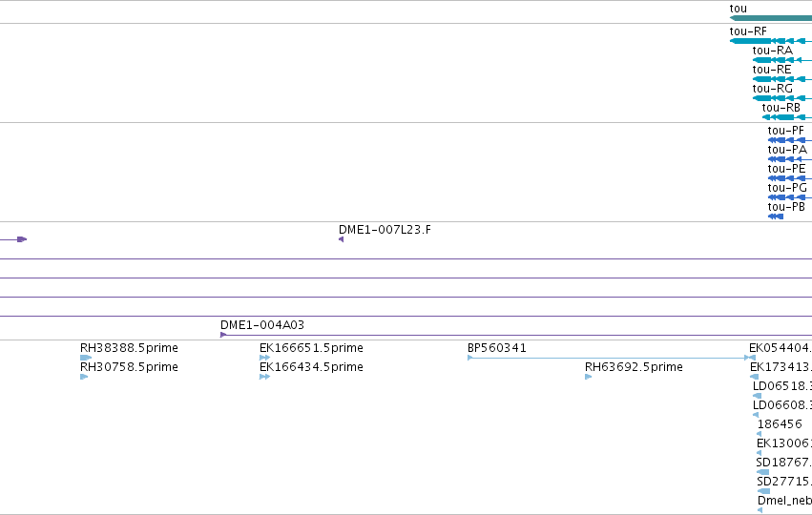Select the Dmel_neb feature label
Image resolution: width=812 pixels, height=515 pixels.
pyautogui.click(x=784, y=501)
